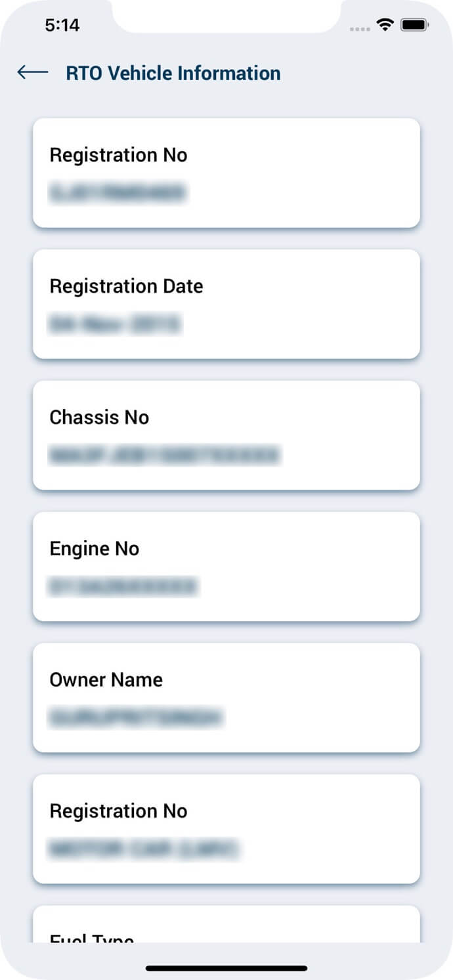Select the Chassis No label
The height and width of the screenshot is (980, 453).
[x=99, y=417]
